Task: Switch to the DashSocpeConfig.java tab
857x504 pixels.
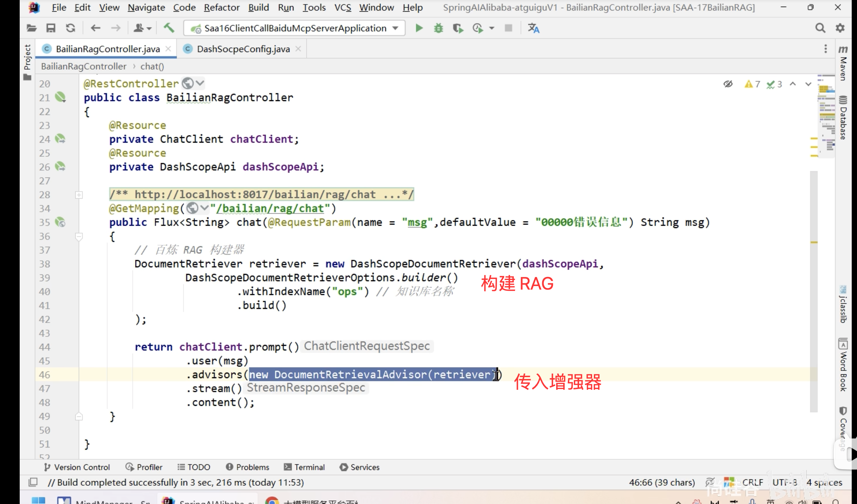Action: pos(243,49)
